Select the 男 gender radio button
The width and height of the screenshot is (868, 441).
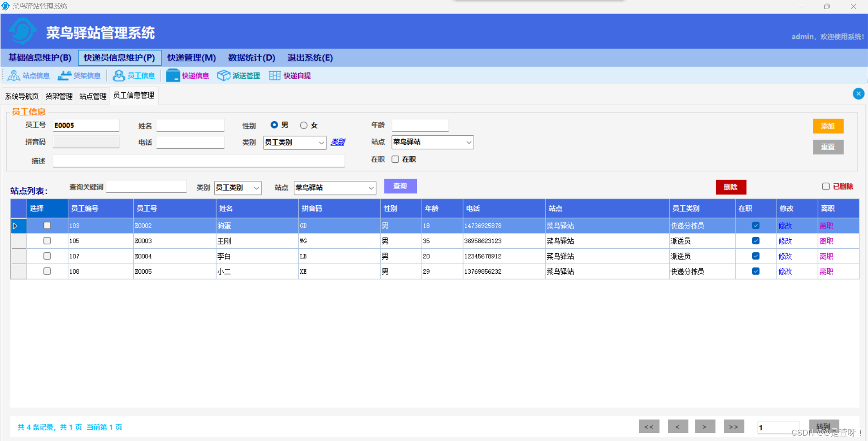274,125
